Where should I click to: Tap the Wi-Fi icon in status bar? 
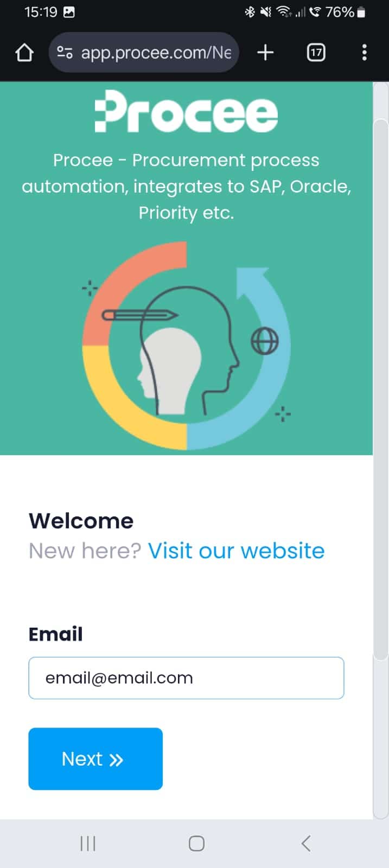point(283,12)
